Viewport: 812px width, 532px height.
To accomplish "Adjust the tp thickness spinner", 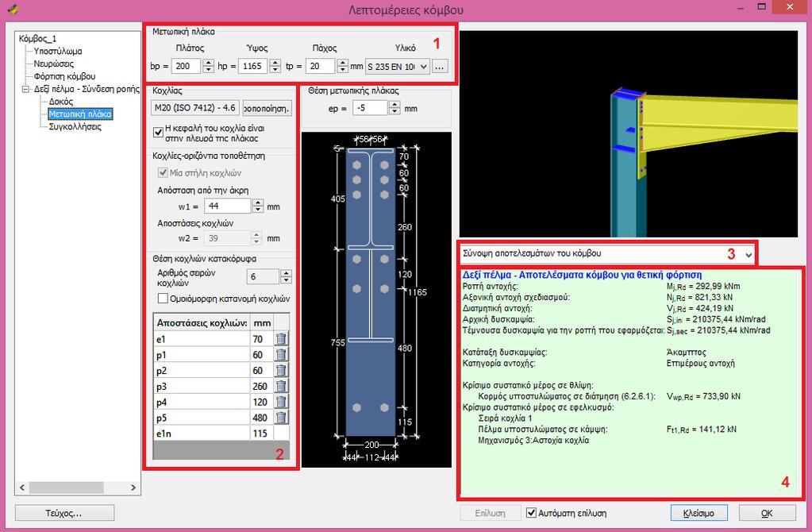I will [x=342, y=66].
